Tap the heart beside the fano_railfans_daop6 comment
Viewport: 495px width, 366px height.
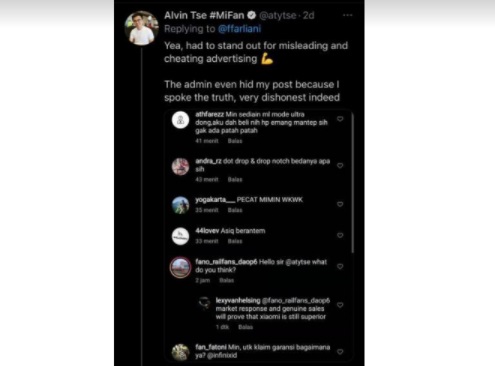point(340,267)
